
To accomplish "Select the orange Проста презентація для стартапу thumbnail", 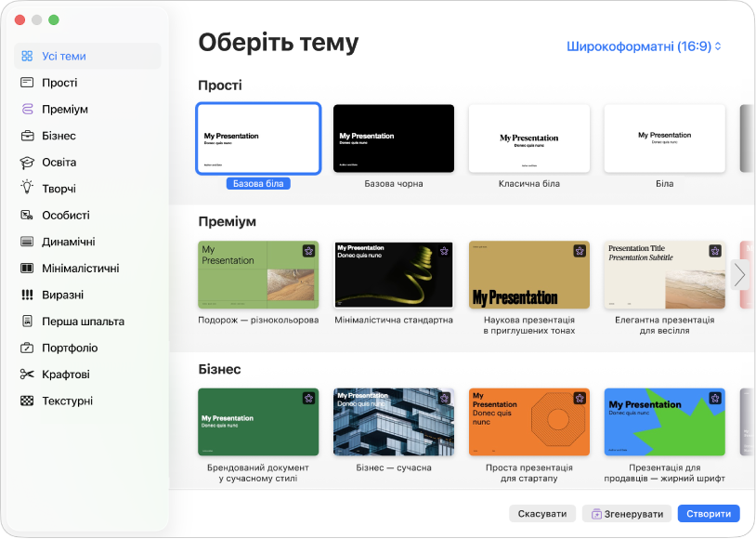I will pos(529,422).
